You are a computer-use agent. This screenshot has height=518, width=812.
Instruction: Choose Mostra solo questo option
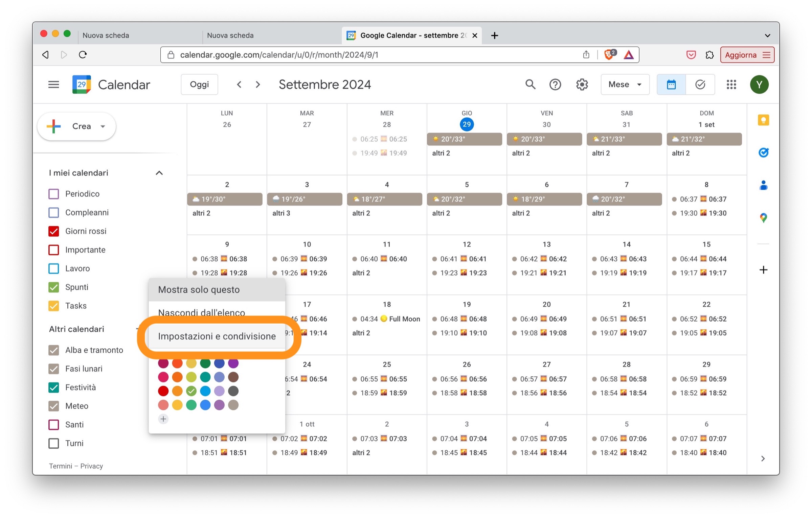tap(199, 290)
